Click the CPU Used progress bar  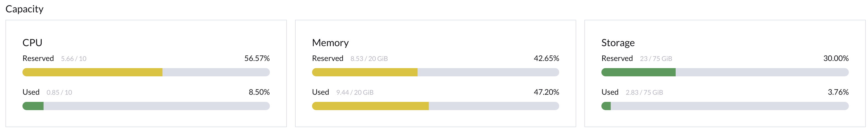click(146, 106)
